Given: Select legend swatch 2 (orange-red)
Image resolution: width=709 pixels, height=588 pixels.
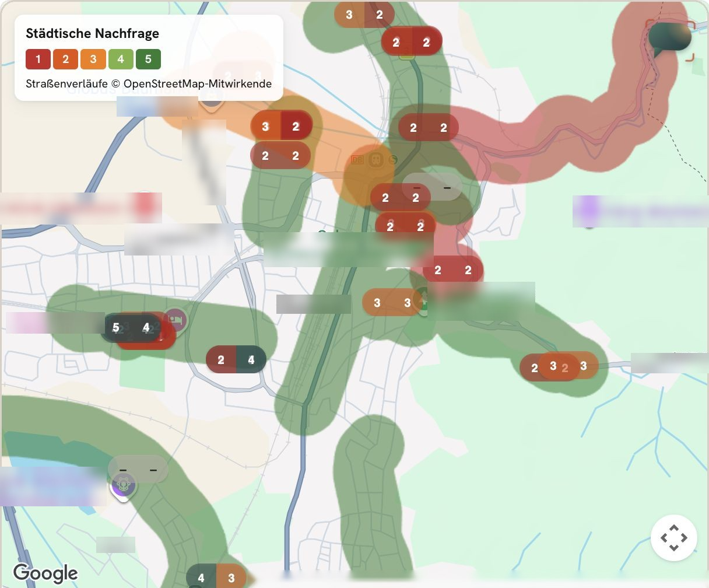Looking at the screenshot, I should pos(65,59).
